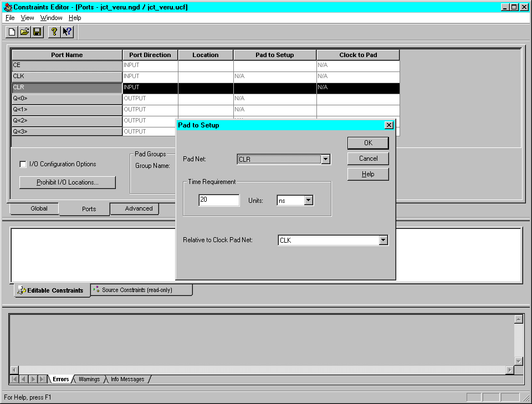Click Prohibit I/O Locations button
Image resolution: width=532 pixels, height=404 pixels.
point(68,182)
